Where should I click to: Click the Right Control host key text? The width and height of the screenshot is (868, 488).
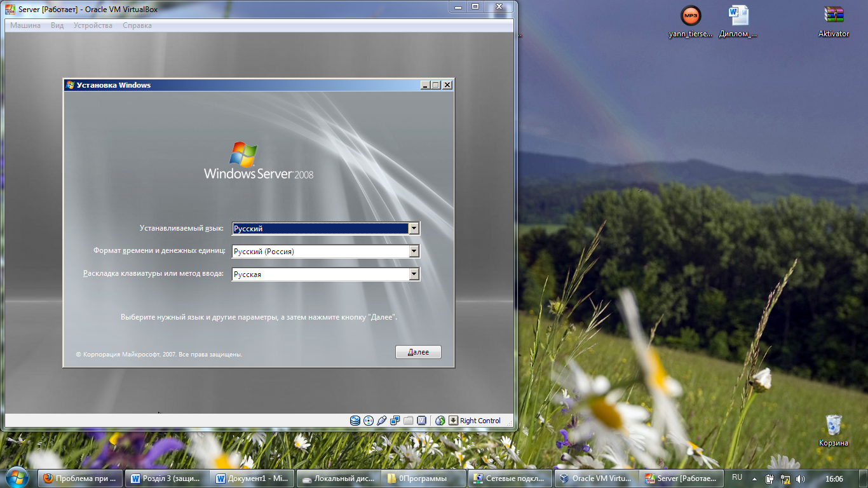pyautogui.click(x=480, y=421)
